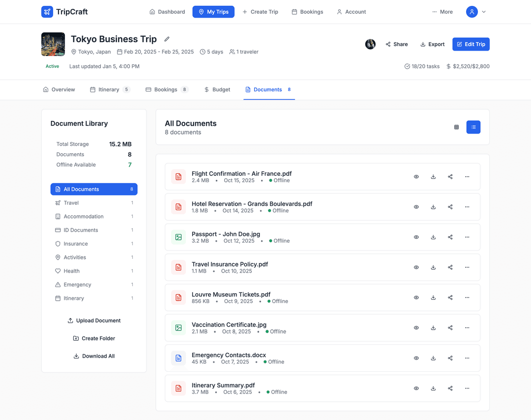
Task: Download the Louvre Museum Tickets.pdf file
Action: [433, 298]
